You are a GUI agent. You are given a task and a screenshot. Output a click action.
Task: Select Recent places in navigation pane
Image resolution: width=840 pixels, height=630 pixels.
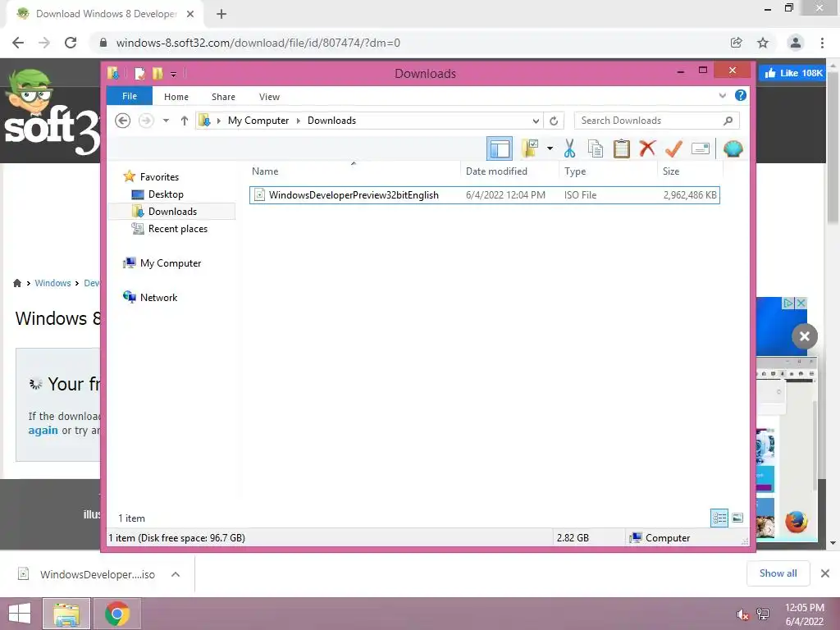177,229
